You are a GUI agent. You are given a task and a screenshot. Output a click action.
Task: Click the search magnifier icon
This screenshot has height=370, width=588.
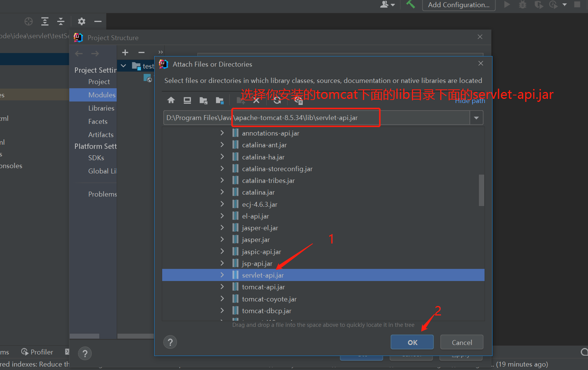pyautogui.click(x=584, y=352)
